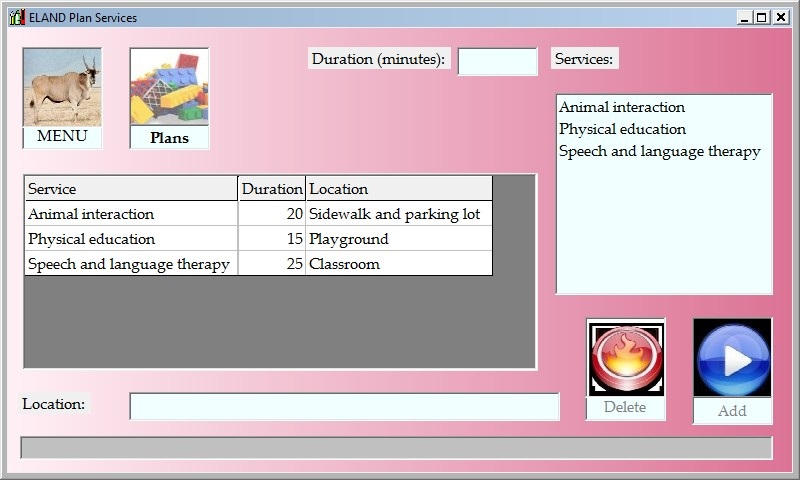Click the Sidewalk and parking lot cell
The height and width of the screenshot is (480, 800).
coord(398,214)
